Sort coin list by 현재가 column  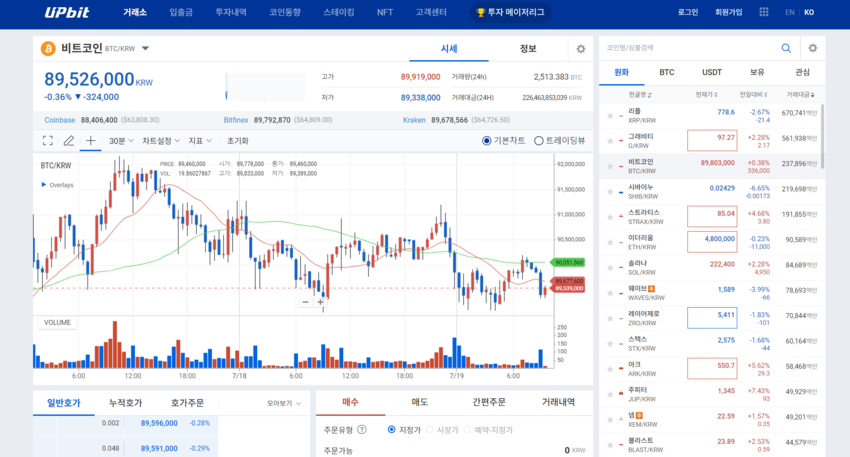[x=706, y=95]
